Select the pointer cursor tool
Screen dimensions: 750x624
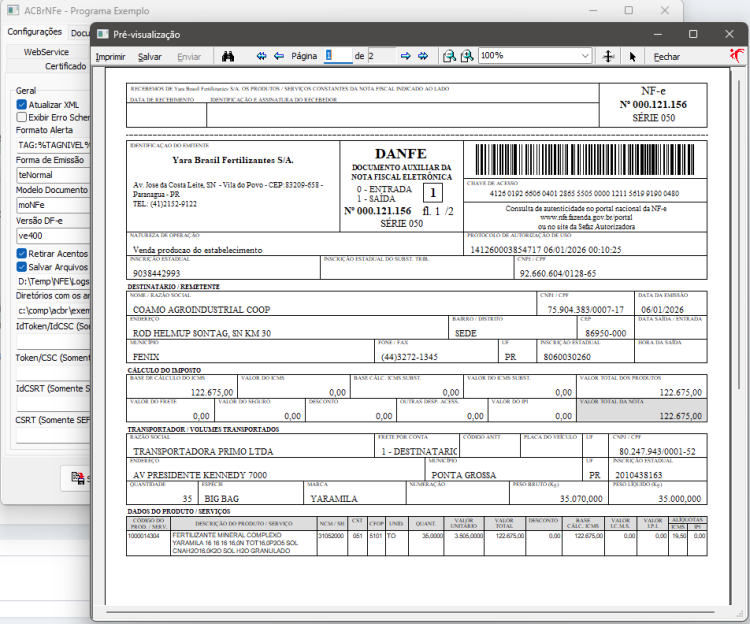(632, 56)
